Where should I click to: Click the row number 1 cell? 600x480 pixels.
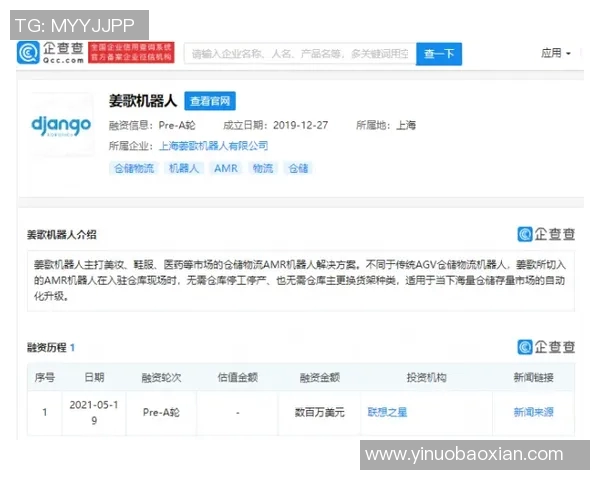click(45, 413)
